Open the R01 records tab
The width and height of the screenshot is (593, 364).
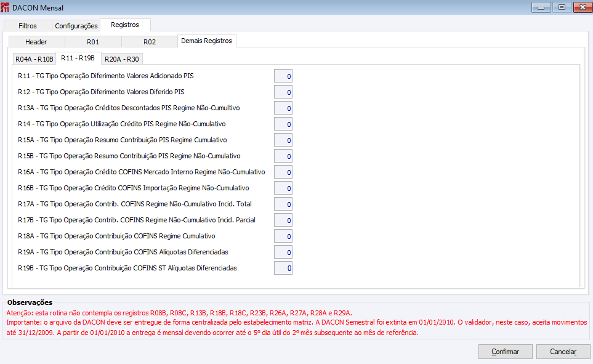(x=93, y=42)
